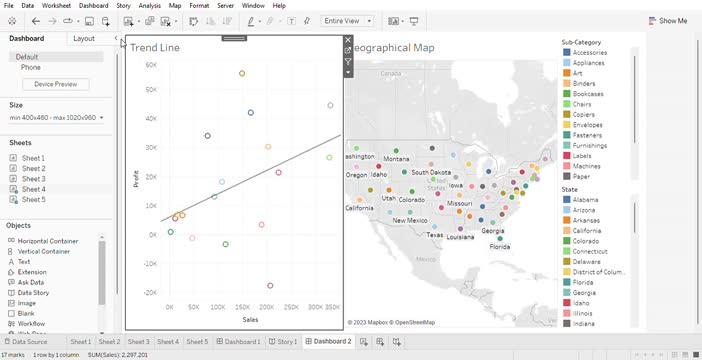The height and width of the screenshot is (360, 702).
Task: Click the Florida color swatch in State legend
Action: pyautogui.click(x=567, y=282)
